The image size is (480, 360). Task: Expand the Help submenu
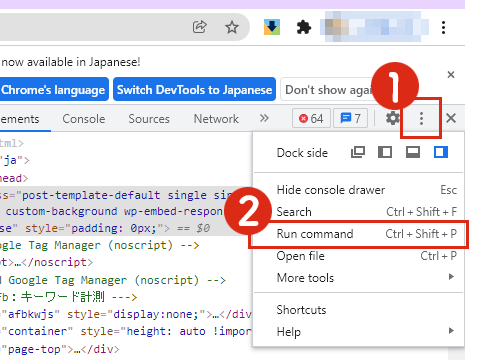[359, 332]
